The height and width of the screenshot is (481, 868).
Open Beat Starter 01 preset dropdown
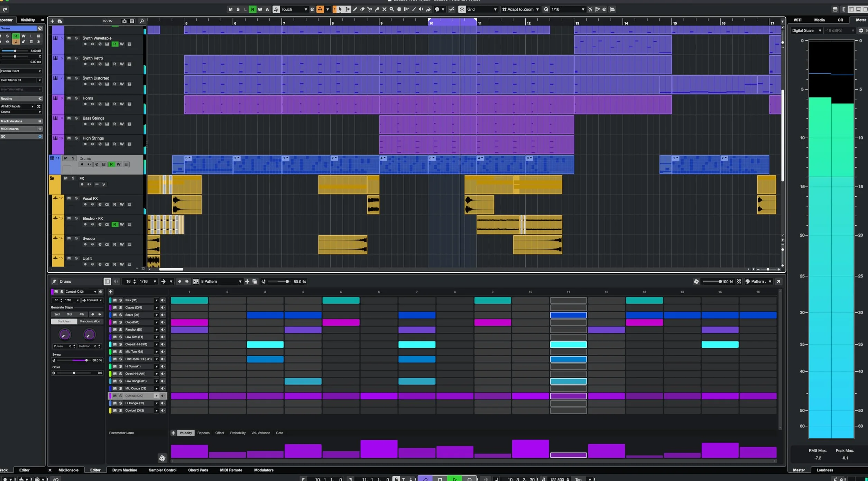21,80
